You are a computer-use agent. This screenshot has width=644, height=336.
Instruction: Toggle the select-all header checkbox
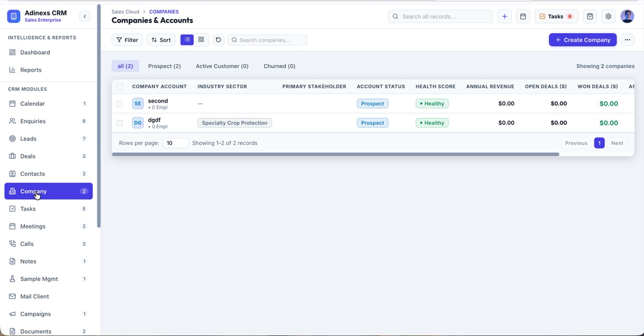pyautogui.click(x=119, y=87)
